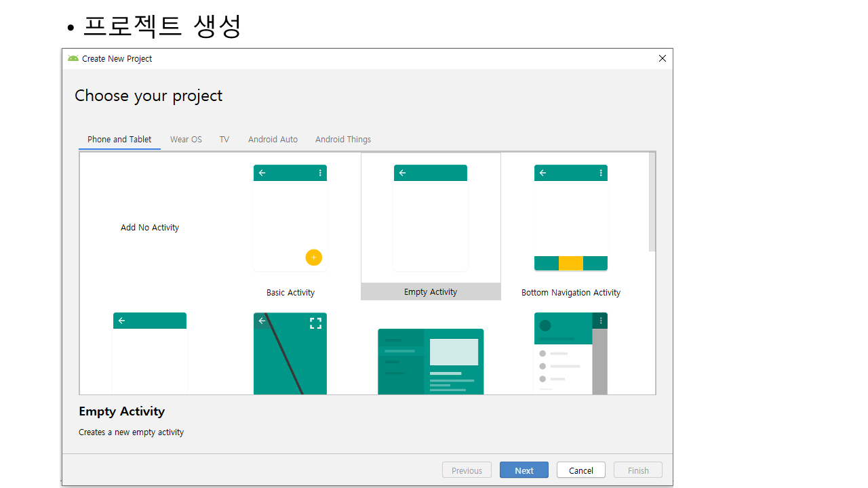Click the back arrow in Bottom Navigation preview
This screenshot has height=488, width=868.
542,173
